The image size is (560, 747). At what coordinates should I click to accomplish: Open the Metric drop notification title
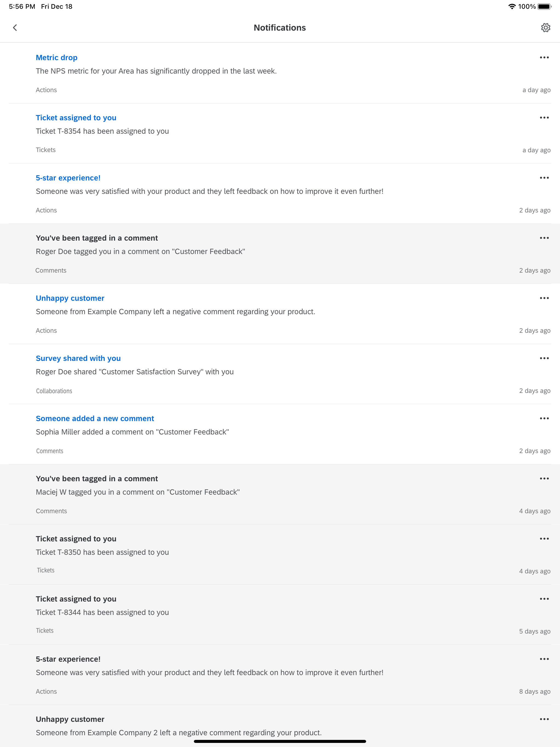57,58
